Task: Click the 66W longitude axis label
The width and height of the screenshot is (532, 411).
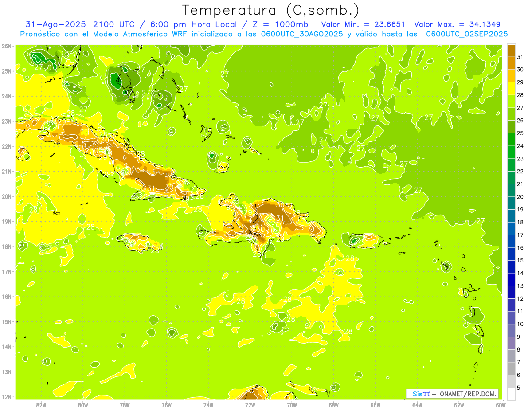Action: (x=376, y=405)
